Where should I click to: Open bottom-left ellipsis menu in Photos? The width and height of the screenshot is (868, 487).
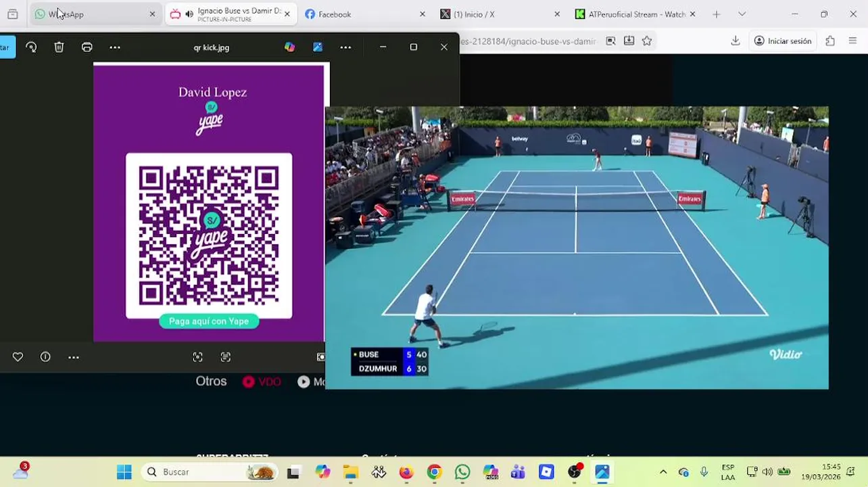(x=74, y=357)
